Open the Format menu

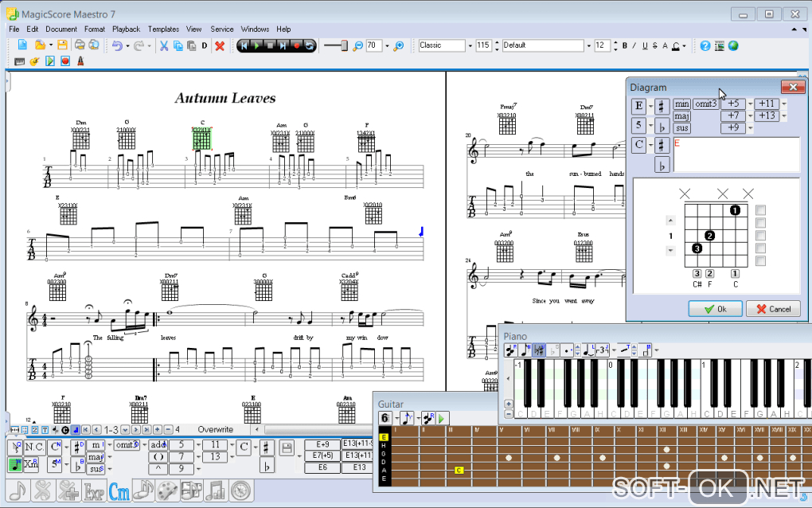click(x=94, y=29)
